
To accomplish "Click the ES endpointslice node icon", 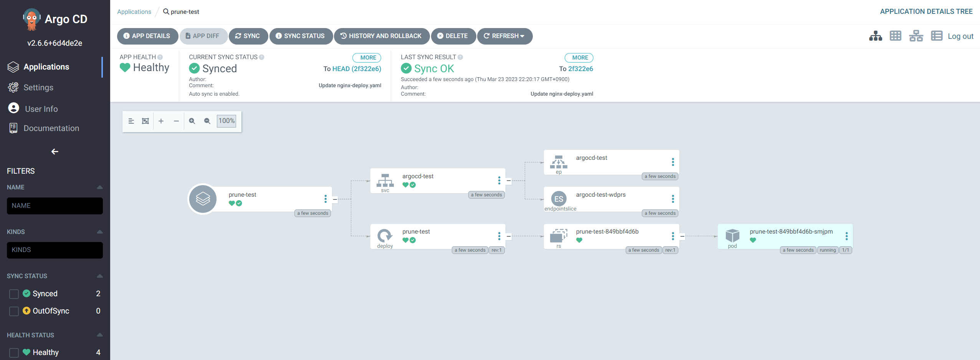I will pyautogui.click(x=559, y=199).
